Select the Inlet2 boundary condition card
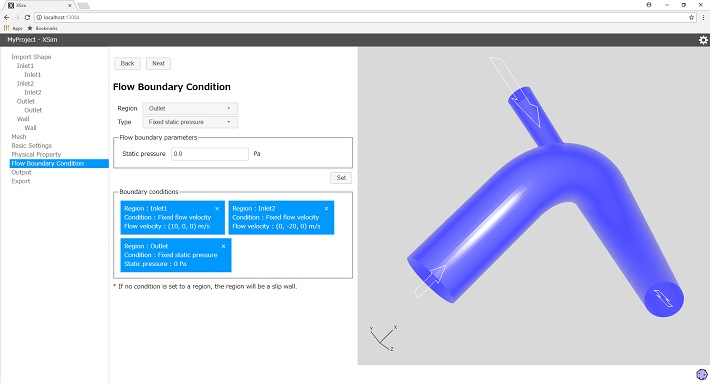 click(281, 217)
